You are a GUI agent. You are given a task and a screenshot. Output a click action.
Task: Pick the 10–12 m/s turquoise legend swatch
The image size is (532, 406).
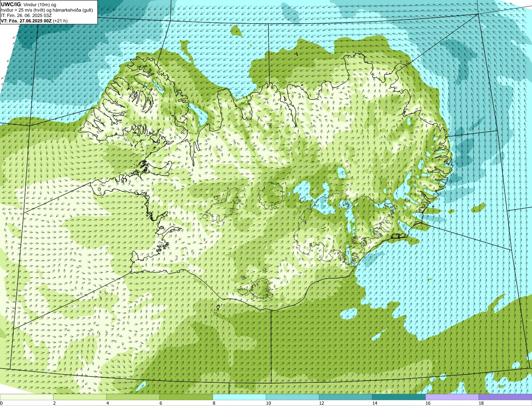click(x=293, y=397)
